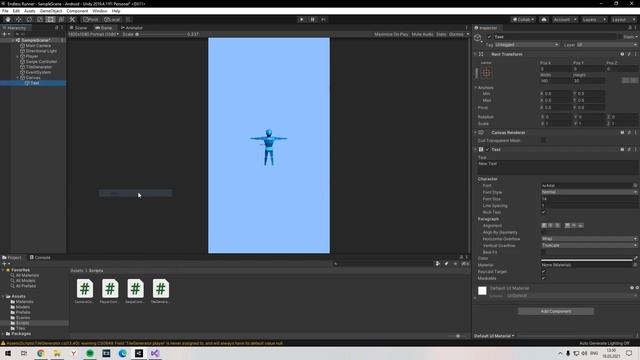The height and width of the screenshot is (360, 640).
Task: Open the custom editor tools icon
Action: point(72,20)
